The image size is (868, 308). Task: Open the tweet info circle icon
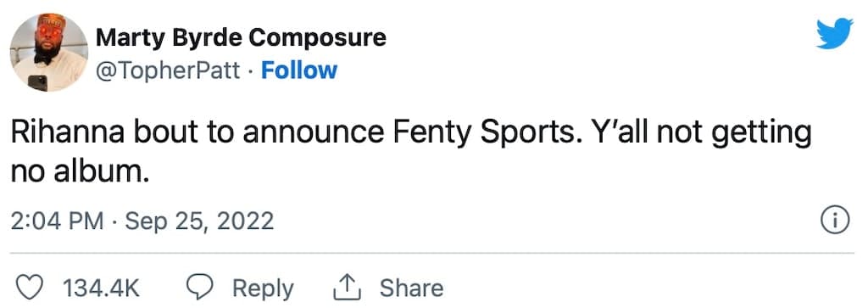tap(834, 221)
